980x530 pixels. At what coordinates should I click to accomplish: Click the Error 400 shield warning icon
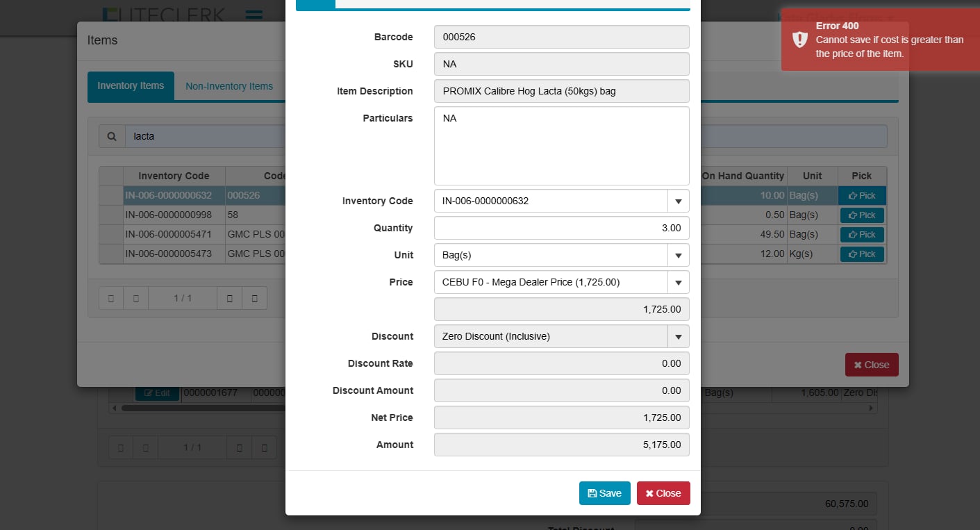click(x=800, y=40)
